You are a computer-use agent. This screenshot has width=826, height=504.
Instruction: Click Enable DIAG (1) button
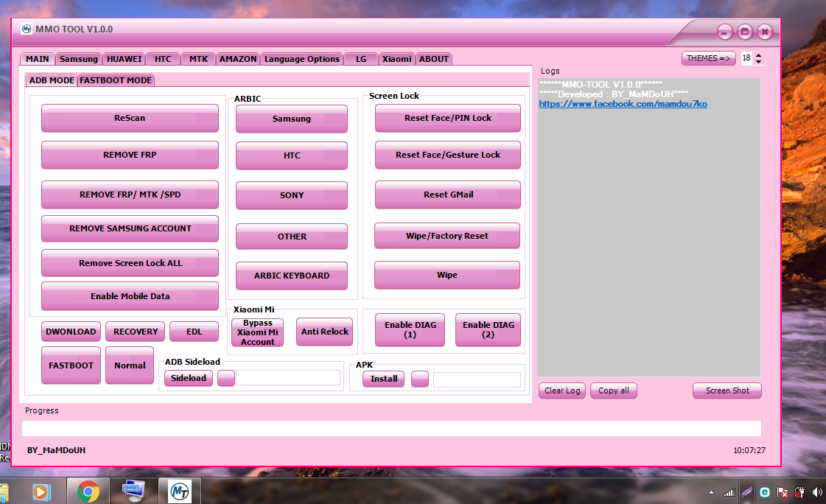410,329
